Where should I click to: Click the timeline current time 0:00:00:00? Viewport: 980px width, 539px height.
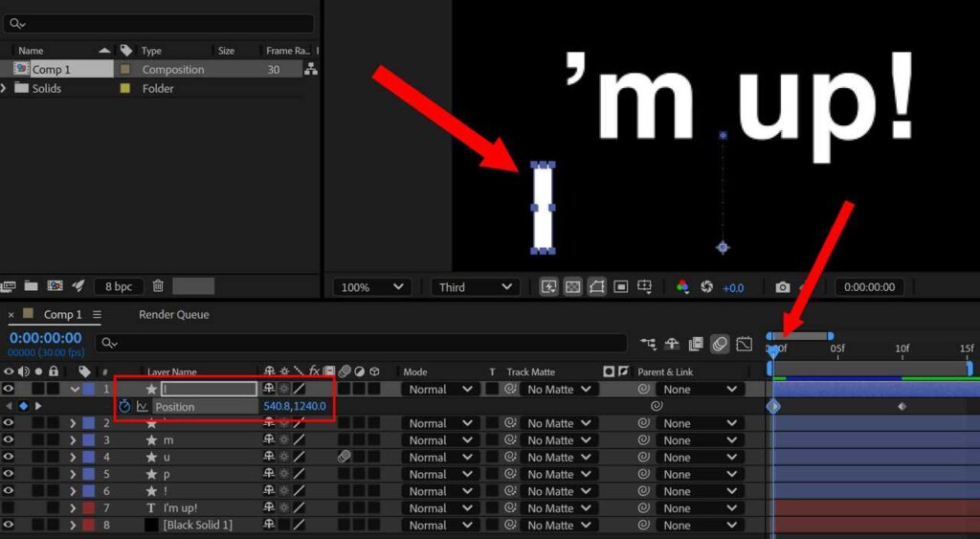46,338
